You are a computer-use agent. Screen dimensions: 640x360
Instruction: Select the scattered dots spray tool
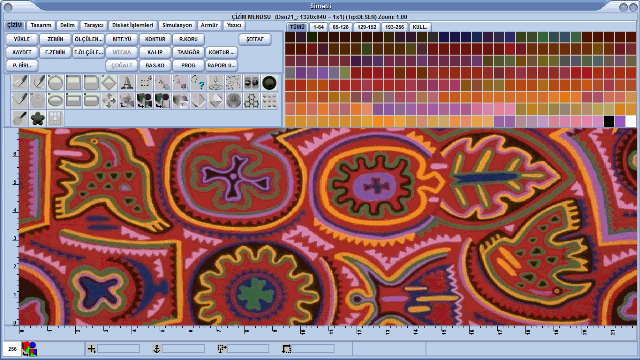tap(234, 82)
